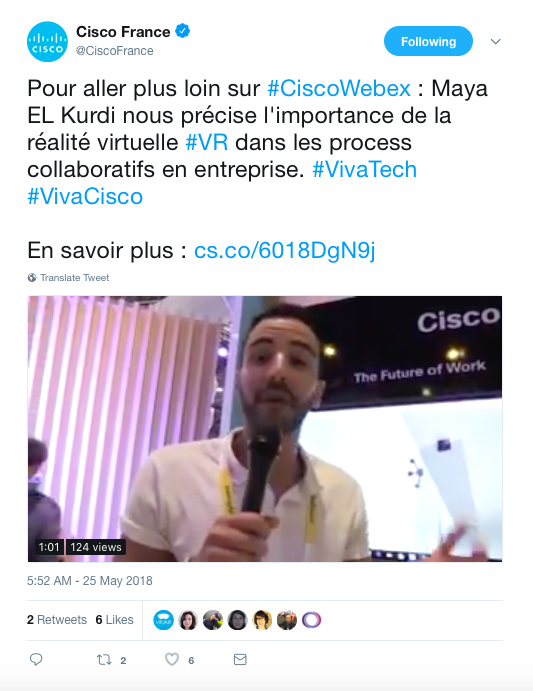Click the reply speech bubble icon

tap(36, 659)
